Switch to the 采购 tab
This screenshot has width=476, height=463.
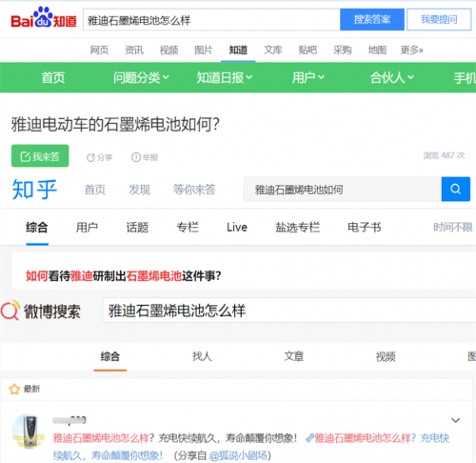tap(343, 50)
